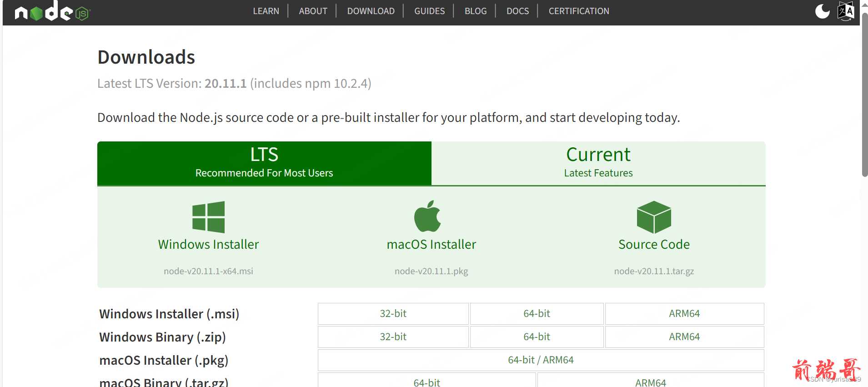Click the Apple logo icon
The image size is (868, 387).
tap(427, 216)
